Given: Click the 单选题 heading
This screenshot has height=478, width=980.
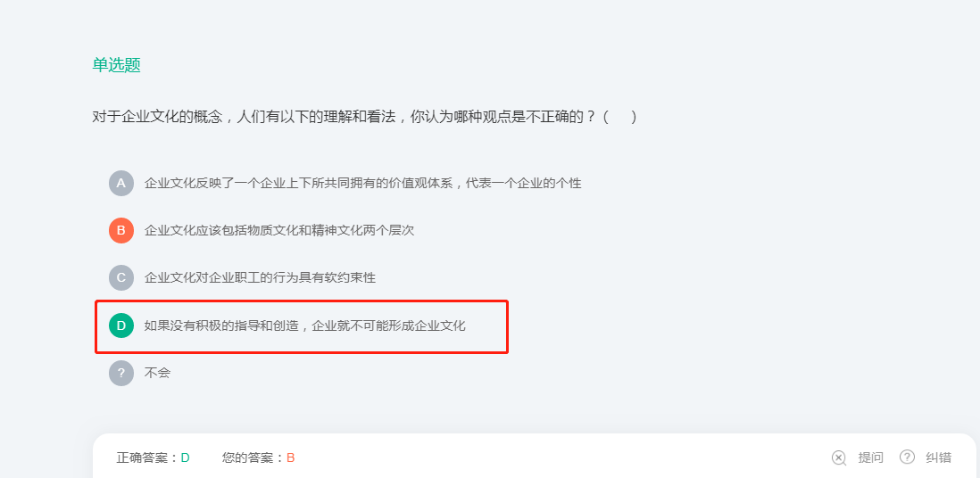Looking at the screenshot, I should click(117, 65).
